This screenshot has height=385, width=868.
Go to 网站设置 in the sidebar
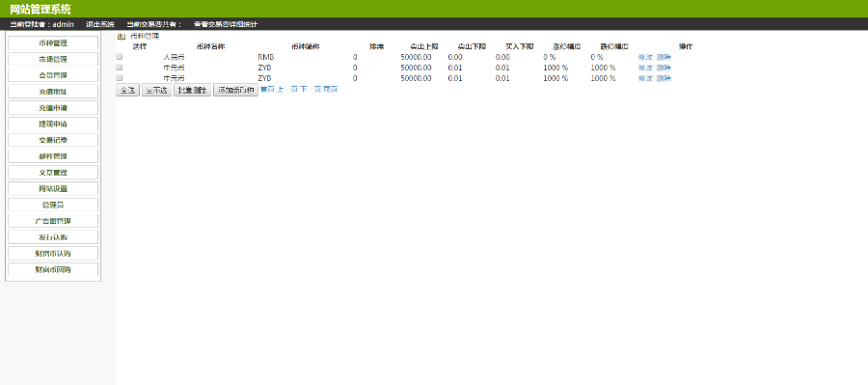(53, 189)
